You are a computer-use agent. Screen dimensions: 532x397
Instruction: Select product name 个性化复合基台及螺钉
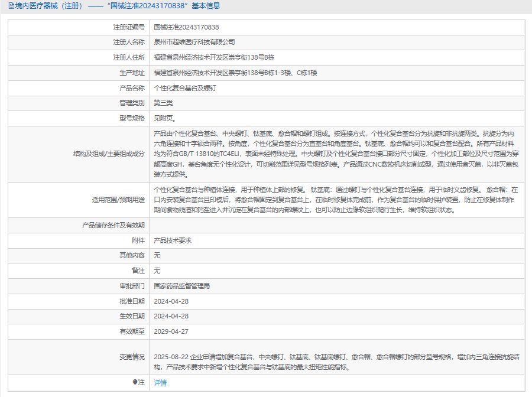pos(185,88)
